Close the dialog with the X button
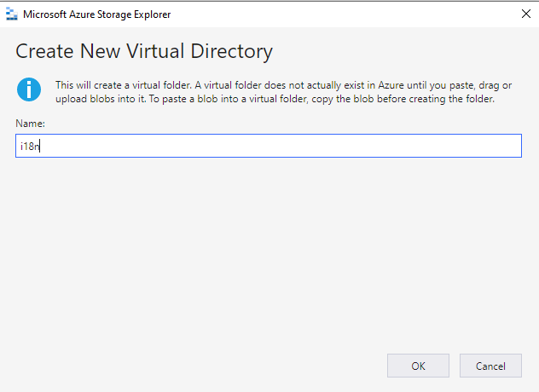 point(526,14)
